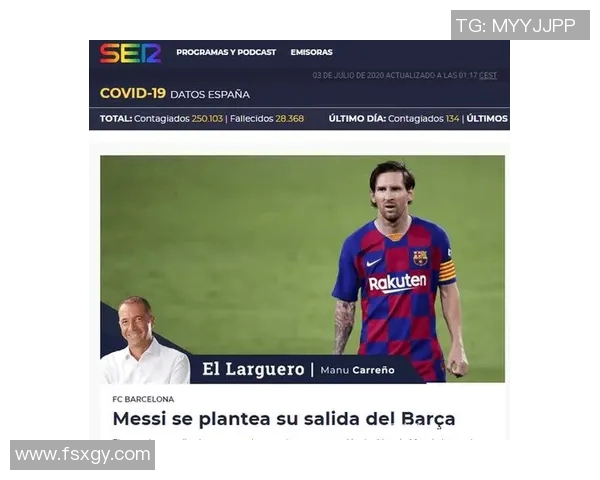600x480 pixels.
Task: Open the El Larguero program banner
Action: pos(253,369)
